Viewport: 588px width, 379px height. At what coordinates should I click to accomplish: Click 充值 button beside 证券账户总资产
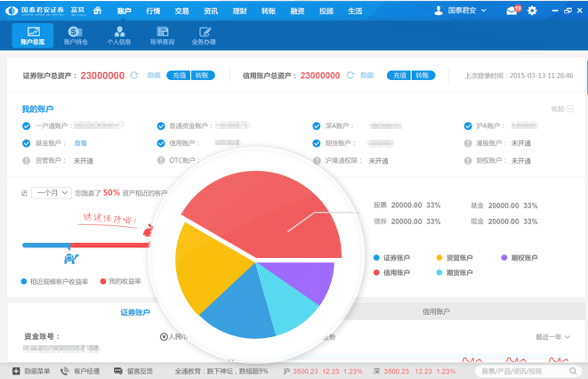pyautogui.click(x=178, y=76)
